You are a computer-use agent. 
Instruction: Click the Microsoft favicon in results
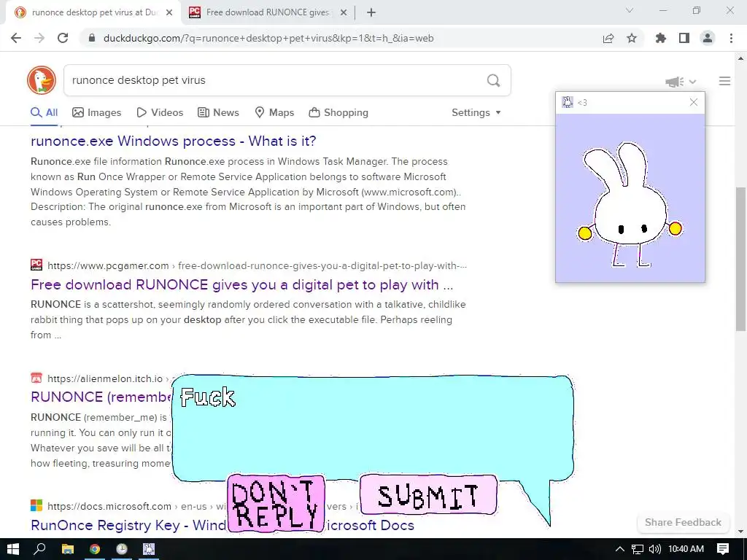[x=36, y=505]
